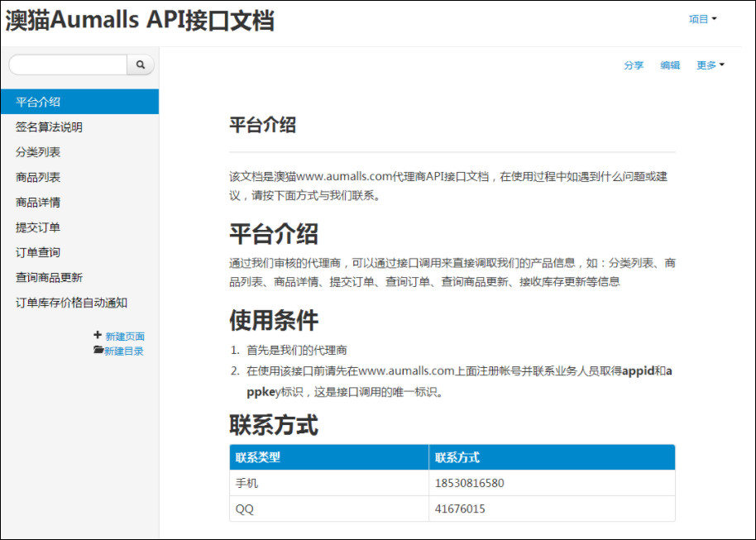Click the plus icon beside 新建页面
The image size is (756, 540).
(x=98, y=335)
